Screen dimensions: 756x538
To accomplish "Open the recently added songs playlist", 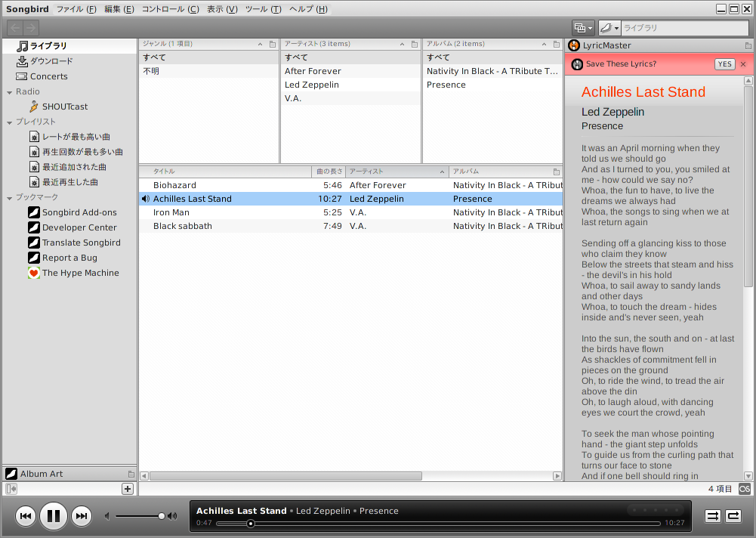I will 68,167.
